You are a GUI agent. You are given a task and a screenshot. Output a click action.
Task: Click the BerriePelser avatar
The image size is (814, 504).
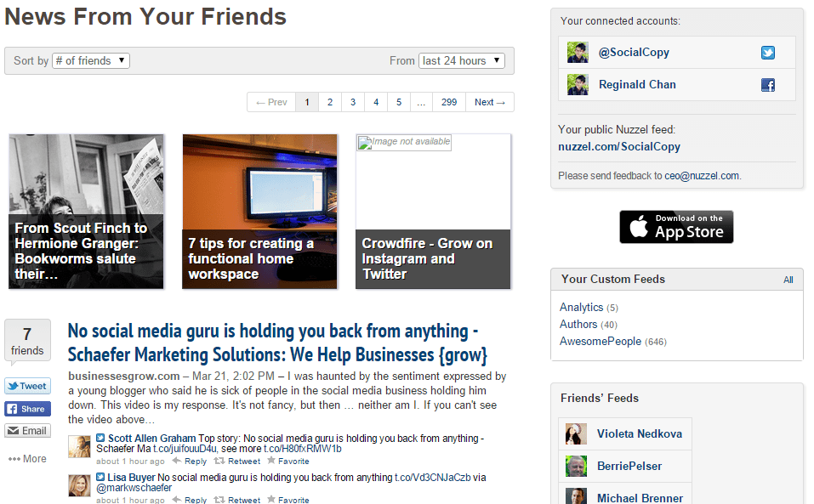pyautogui.click(x=576, y=466)
